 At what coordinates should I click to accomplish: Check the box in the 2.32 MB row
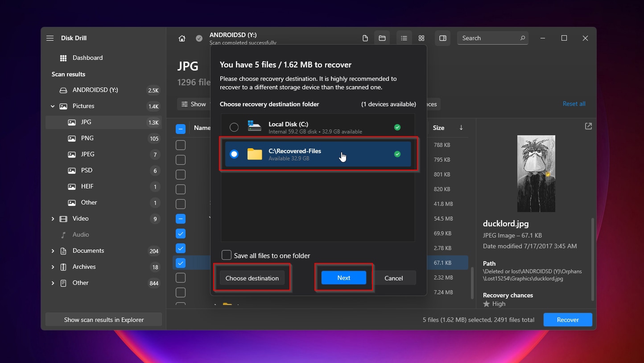tap(181, 278)
